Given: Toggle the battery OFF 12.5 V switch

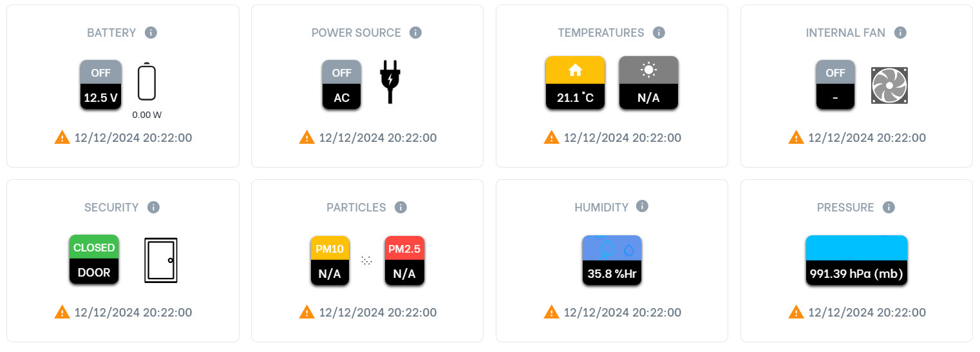Looking at the screenshot, I should point(100,85).
